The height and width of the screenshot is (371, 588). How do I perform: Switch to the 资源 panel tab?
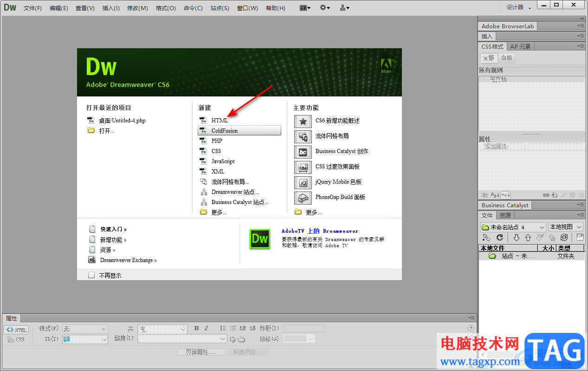point(505,215)
